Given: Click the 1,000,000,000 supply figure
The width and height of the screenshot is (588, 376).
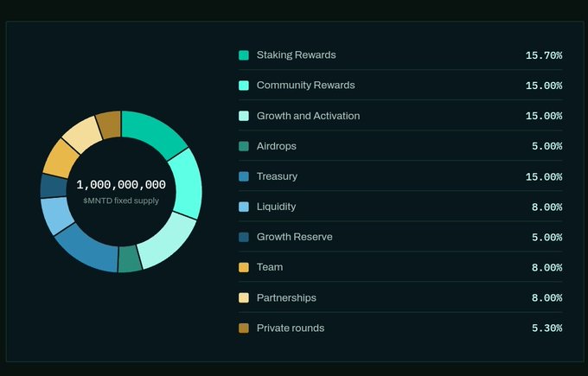Looking at the screenshot, I should [121, 185].
